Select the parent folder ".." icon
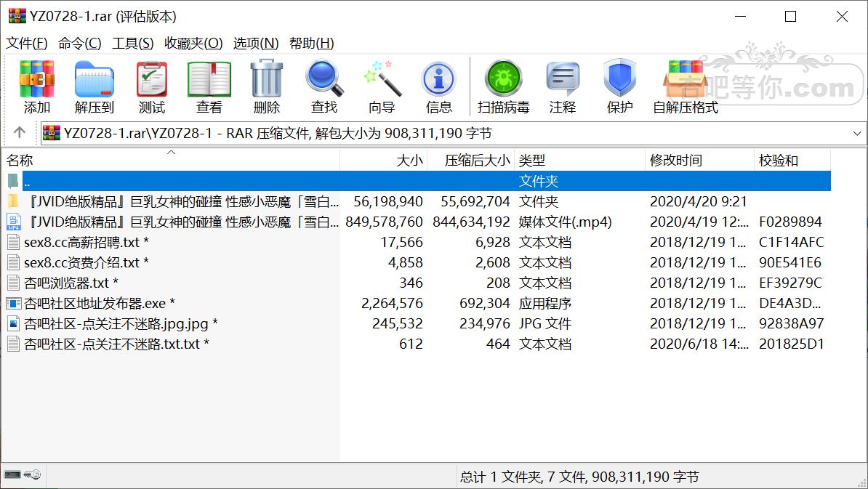 (x=13, y=181)
